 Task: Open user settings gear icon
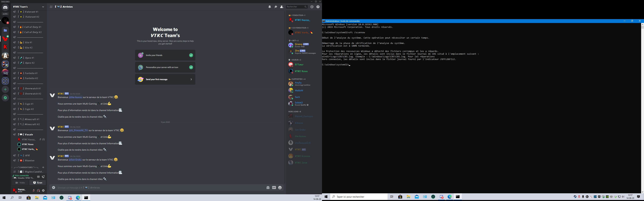pyautogui.click(x=43, y=190)
